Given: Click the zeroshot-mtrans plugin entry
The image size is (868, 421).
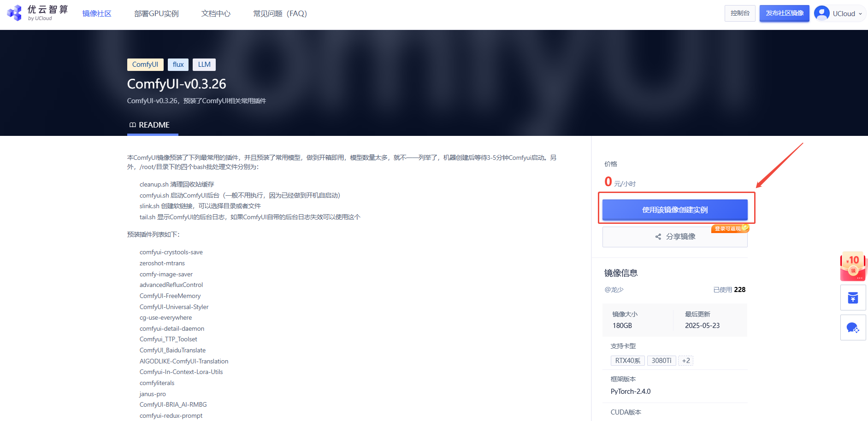Looking at the screenshot, I should click(162, 263).
